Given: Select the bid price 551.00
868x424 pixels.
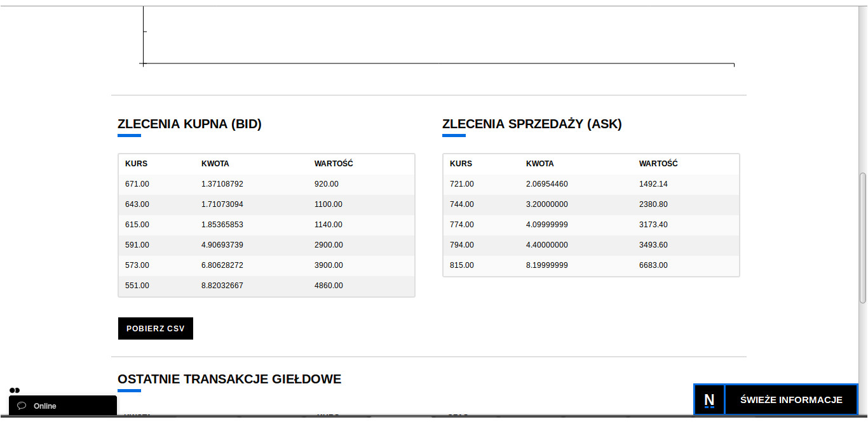Looking at the screenshot, I should click(137, 286).
